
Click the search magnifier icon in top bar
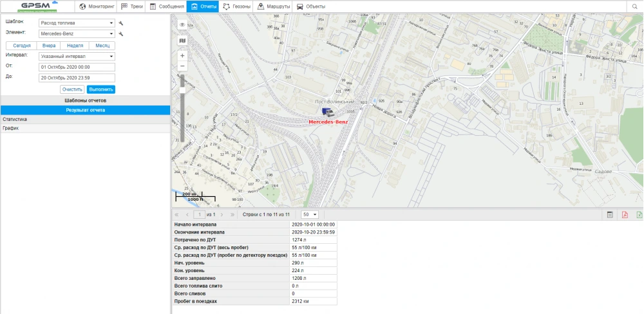point(636,6)
